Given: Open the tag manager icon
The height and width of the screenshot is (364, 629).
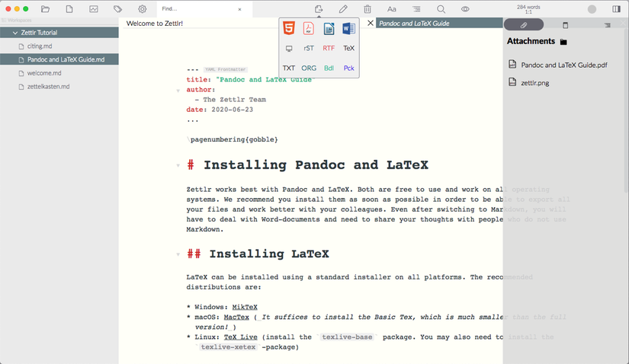Looking at the screenshot, I should [117, 9].
